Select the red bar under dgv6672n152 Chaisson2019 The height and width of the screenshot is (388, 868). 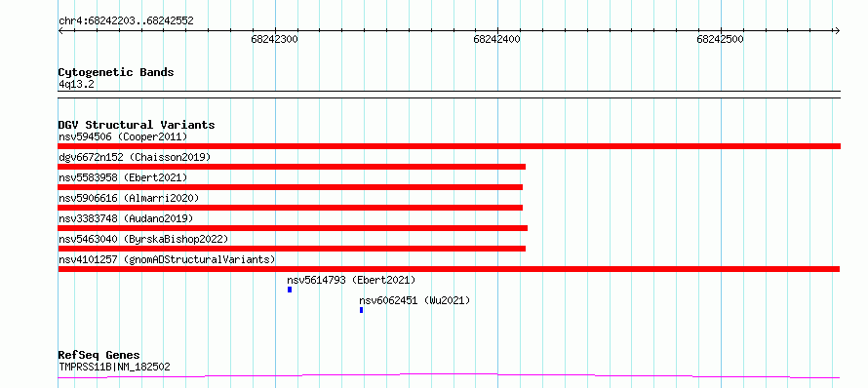292,167
